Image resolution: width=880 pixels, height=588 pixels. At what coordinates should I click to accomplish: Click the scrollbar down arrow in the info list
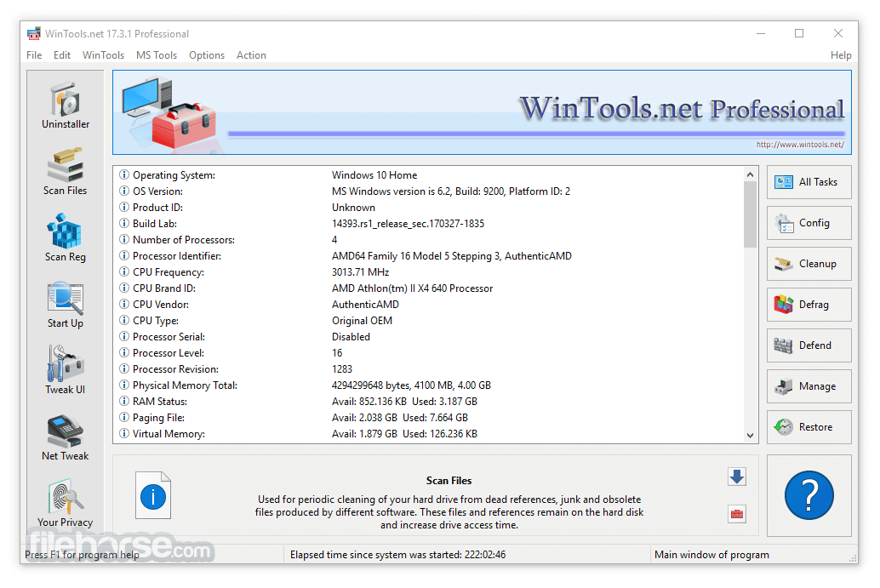(750, 436)
